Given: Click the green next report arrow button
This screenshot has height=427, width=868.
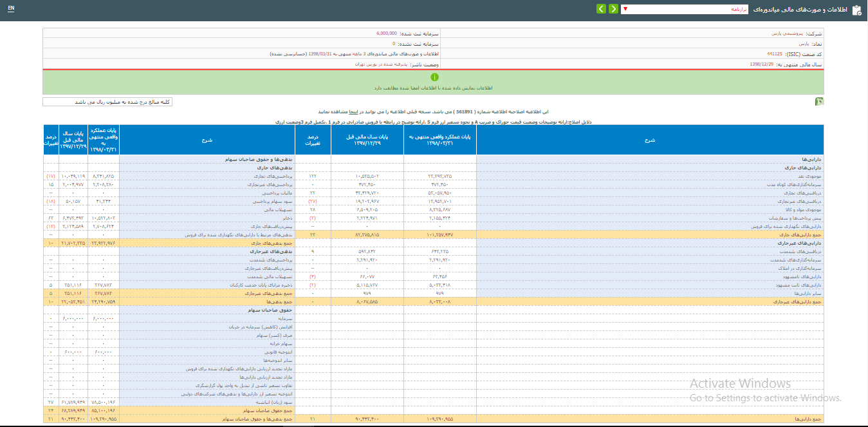Looking at the screenshot, I should point(601,9).
